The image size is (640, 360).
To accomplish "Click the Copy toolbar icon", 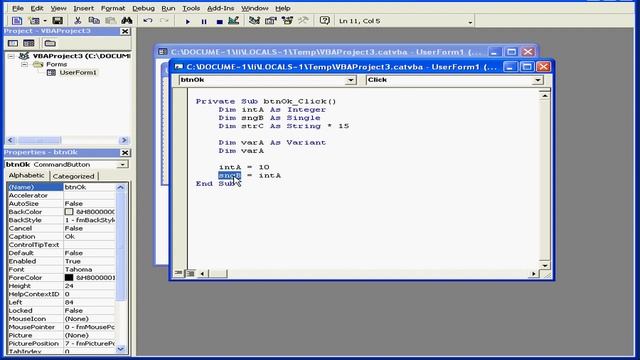I will click(94, 21).
